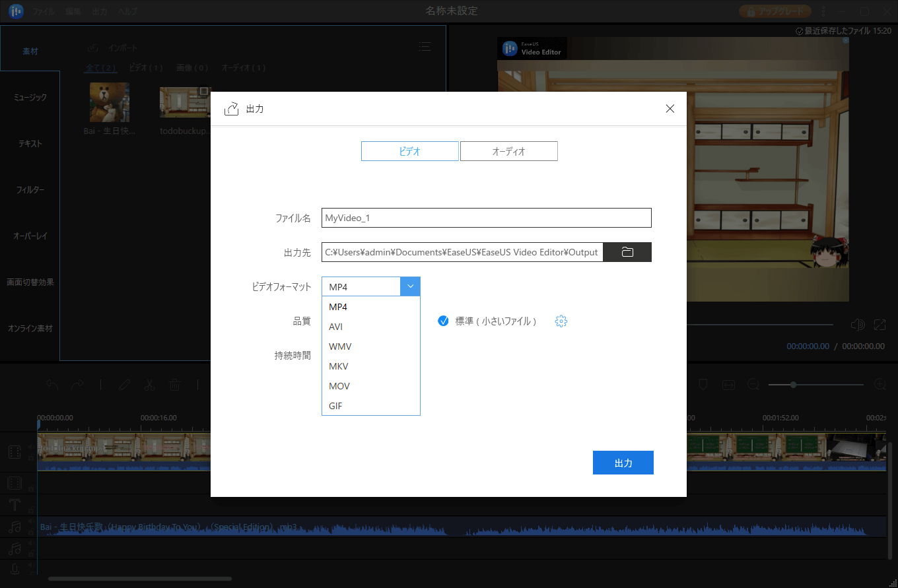Select GIF from the format list
The image size is (898, 588).
[370, 406]
